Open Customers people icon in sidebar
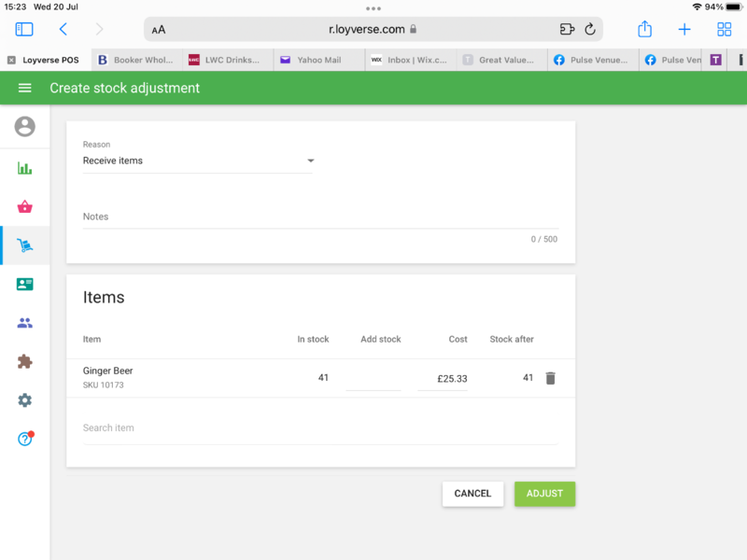 pyautogui.click(x=25, y=323)
